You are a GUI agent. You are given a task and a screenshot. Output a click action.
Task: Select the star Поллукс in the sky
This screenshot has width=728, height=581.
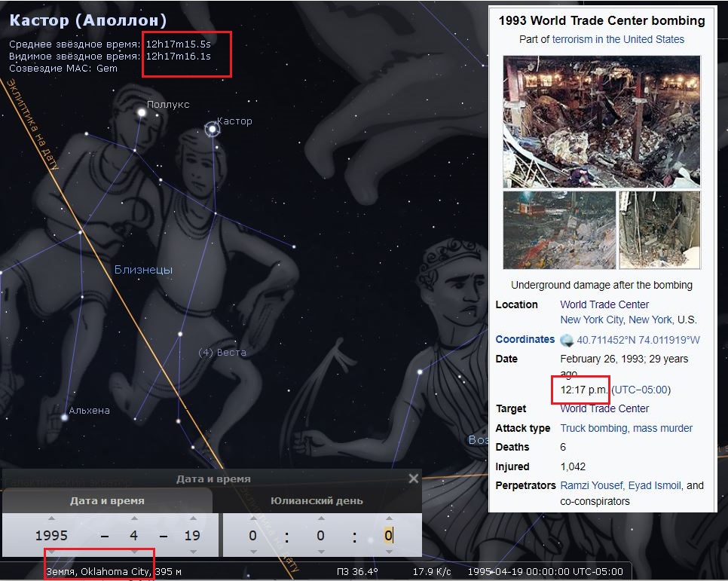(x=142, y=113)
